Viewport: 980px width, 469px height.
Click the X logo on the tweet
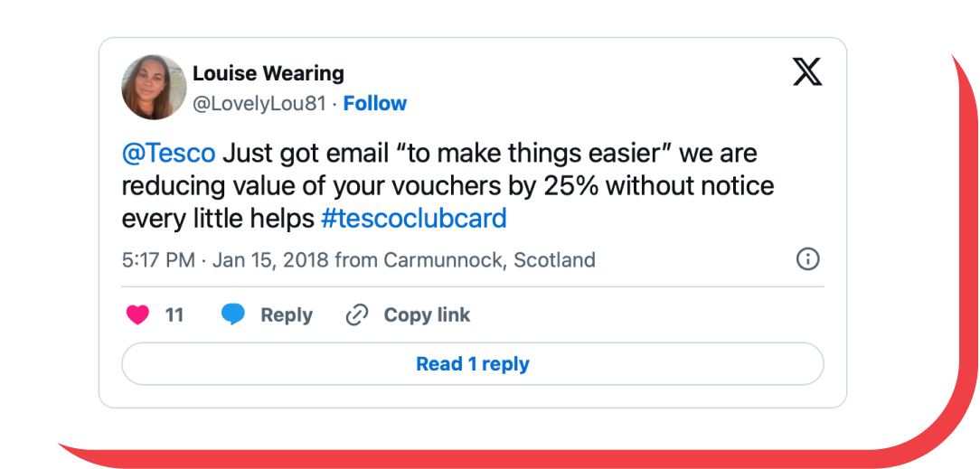pyautogui.click(x=807, y=71)
